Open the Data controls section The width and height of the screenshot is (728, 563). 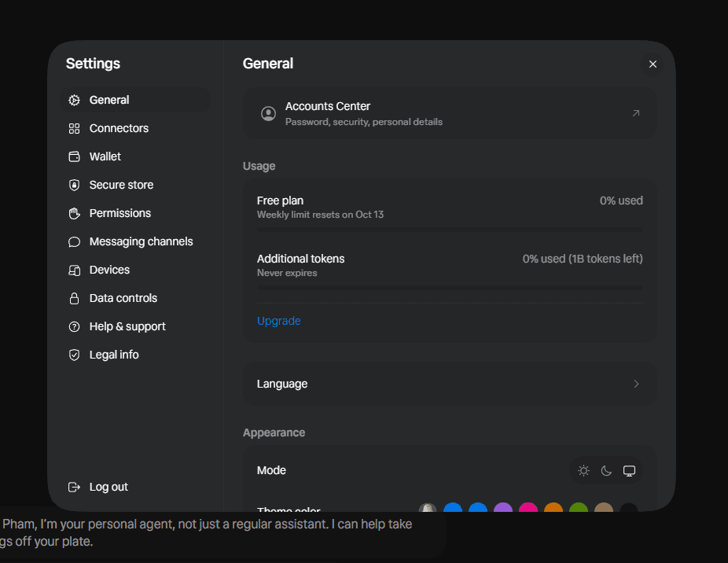tap(135, 298)
